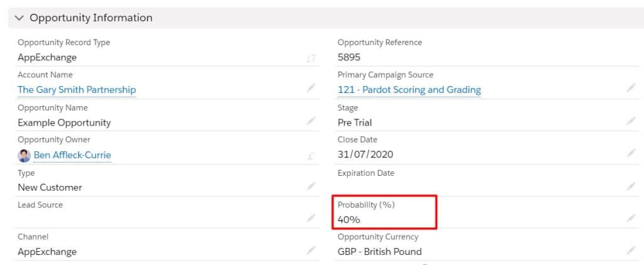This screenshot has width=644, height=265.
Task: Click the 40% probability value
Action: point(348,220)
